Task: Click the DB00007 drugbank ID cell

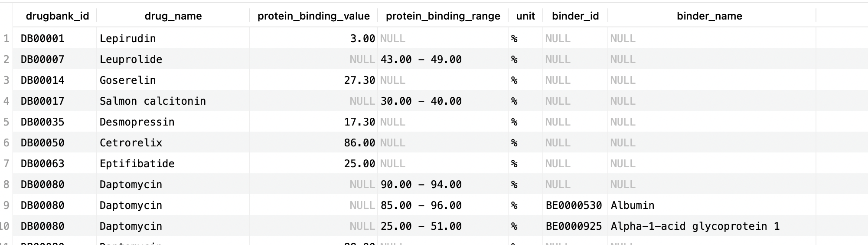Action: [x=42, y=60]
